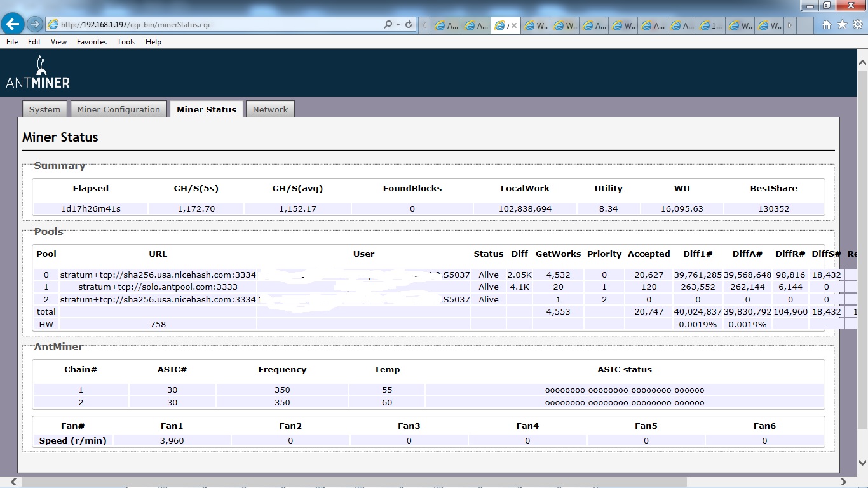Select the Miner Status tab
The width and height of the screenshot is (868, 488).
[207, 109]
